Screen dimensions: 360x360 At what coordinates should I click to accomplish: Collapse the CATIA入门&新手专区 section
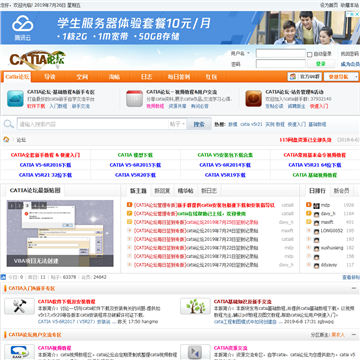[x=354, y=288]
